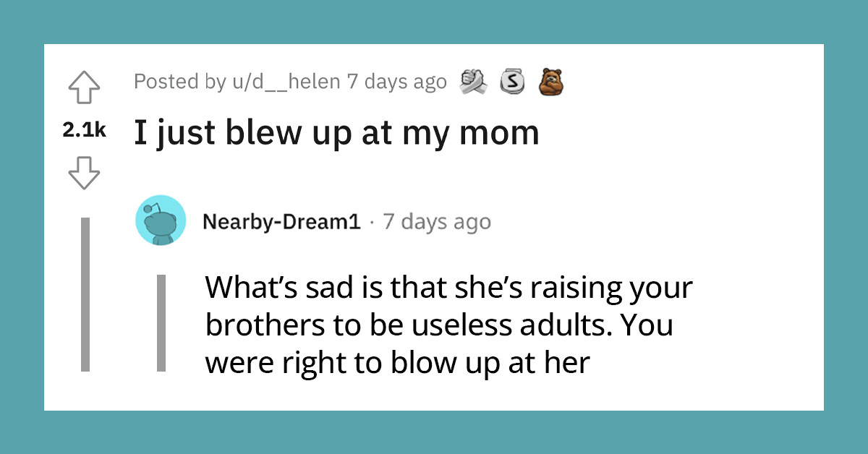Select the Silver award icon
Viewport: 868px width, 454px height.
[512, 82]
